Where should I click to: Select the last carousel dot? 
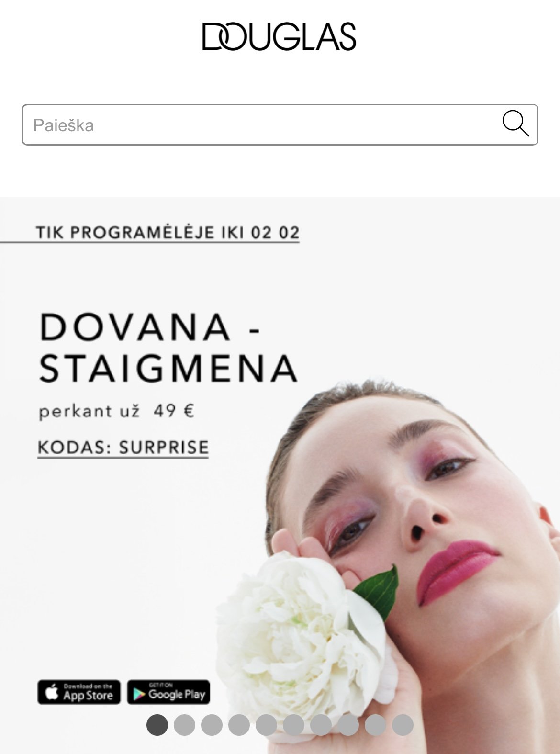tap(403, 725)
